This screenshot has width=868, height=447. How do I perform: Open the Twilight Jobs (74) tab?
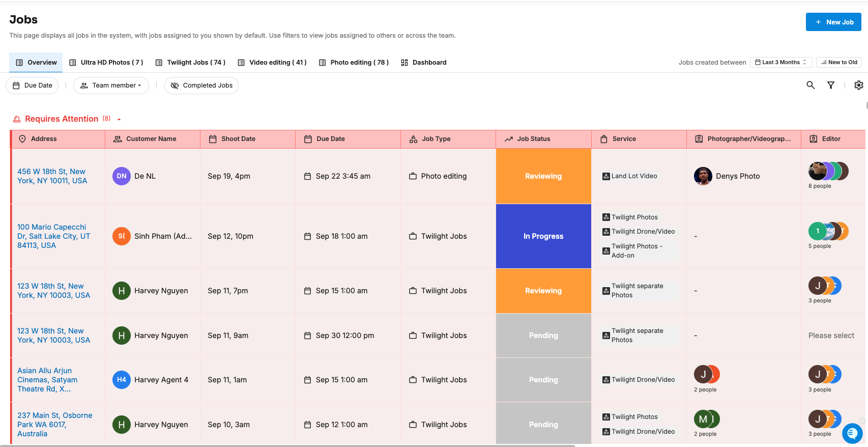(x=190, y=63)
